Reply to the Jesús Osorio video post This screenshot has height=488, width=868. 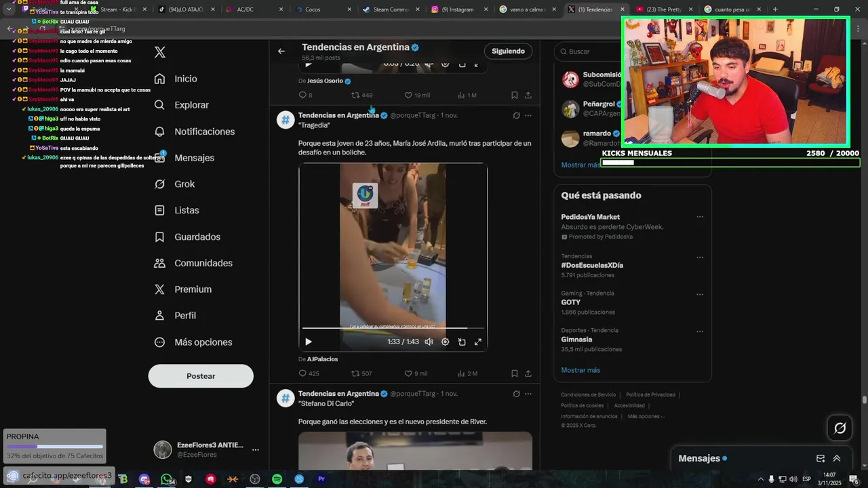point(306,96)
